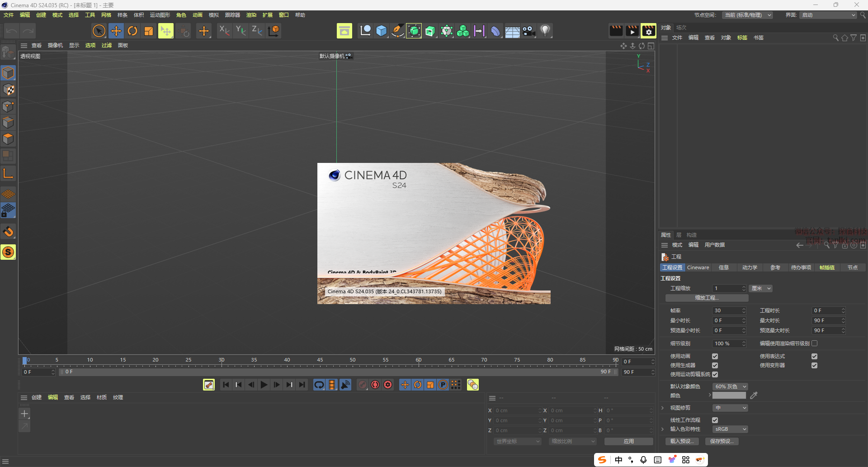The image size is (868, 467).
Task: Open the 厘米 unit dropdown
Action: [761, 288]
